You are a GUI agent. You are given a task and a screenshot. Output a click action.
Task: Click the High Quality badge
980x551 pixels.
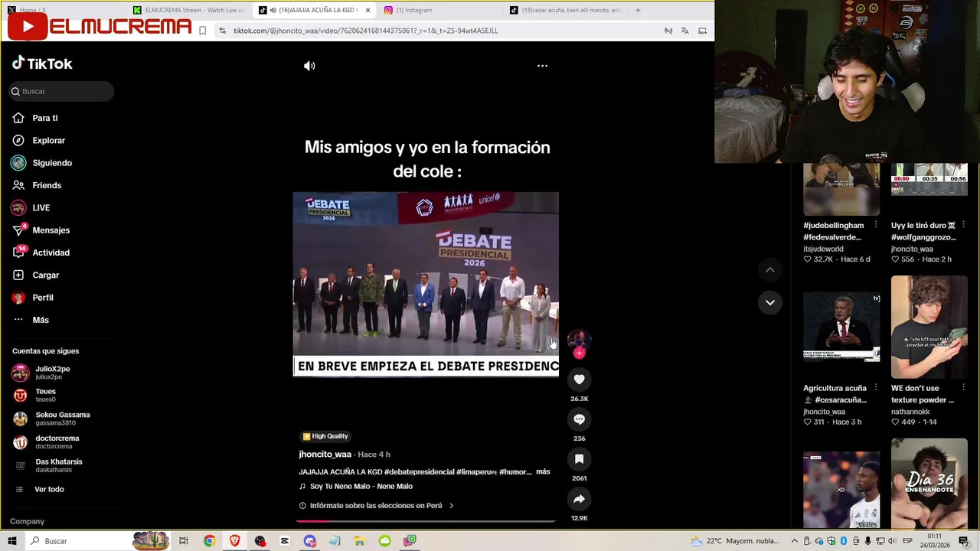(325, 436)
